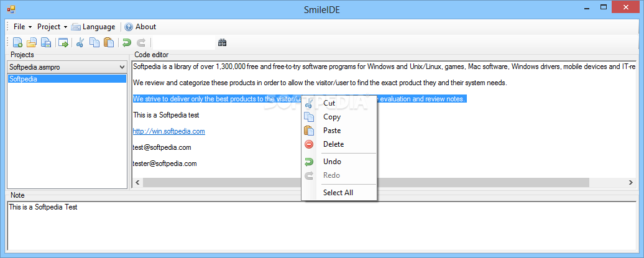
Task: Minimize the SmileIDE window
Action: click(x=586, y=7)
